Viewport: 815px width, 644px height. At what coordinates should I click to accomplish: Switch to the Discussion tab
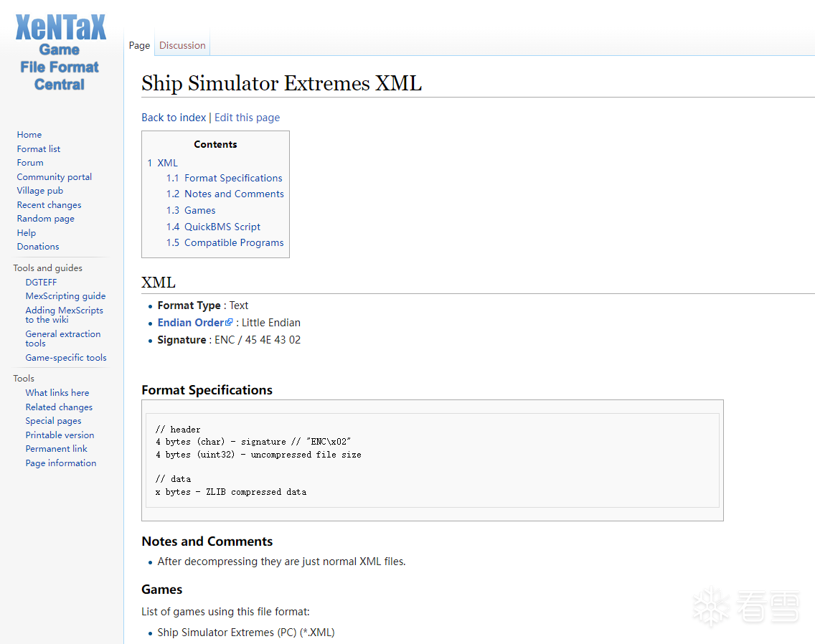(182, 45)
